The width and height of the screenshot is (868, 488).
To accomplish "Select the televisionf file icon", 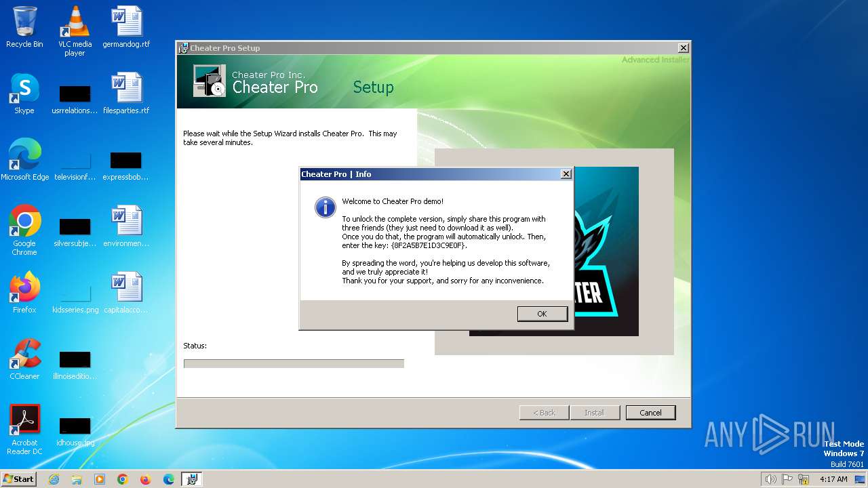I will pyautogui.click(x=75, y=165).
